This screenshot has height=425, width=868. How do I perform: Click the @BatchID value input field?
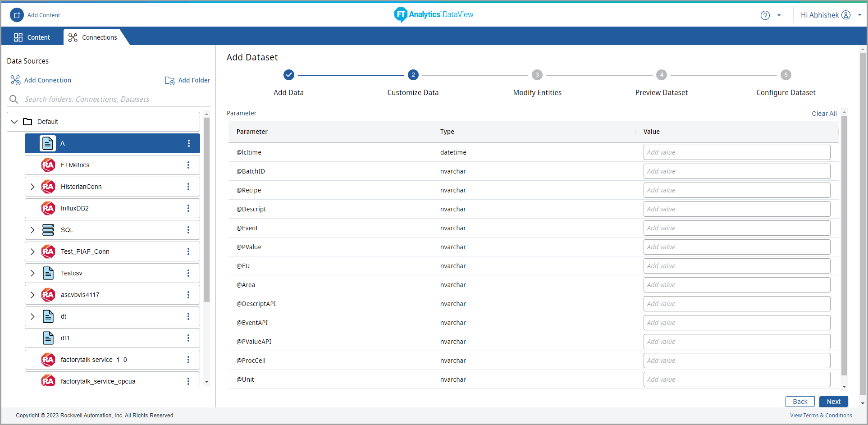[x=736, y=171]
